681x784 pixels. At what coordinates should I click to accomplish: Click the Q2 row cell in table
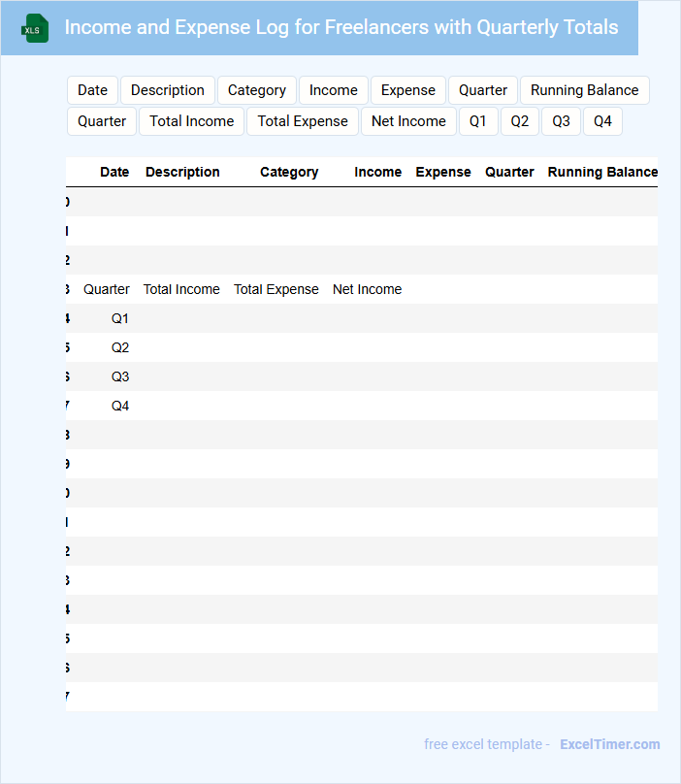(120, 347)
